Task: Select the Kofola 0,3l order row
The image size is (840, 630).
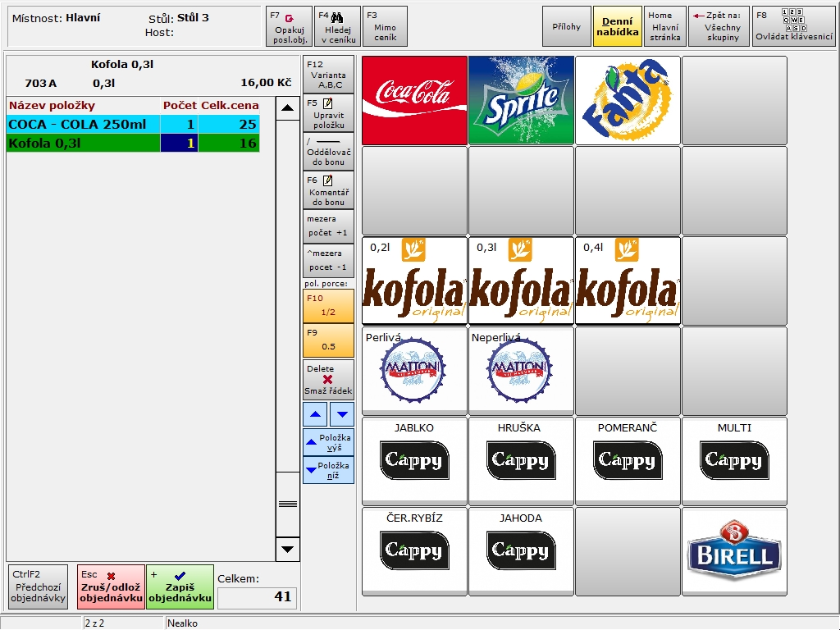Action: click(134, 143)
